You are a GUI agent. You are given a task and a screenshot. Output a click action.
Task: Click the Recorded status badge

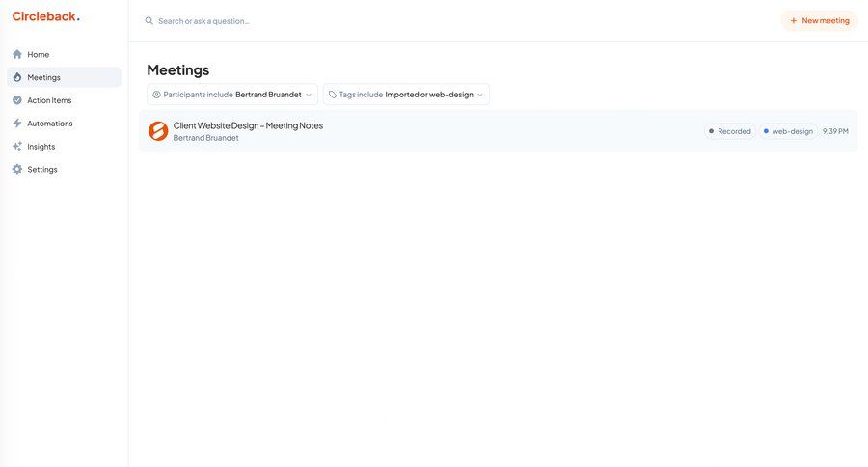729,131
